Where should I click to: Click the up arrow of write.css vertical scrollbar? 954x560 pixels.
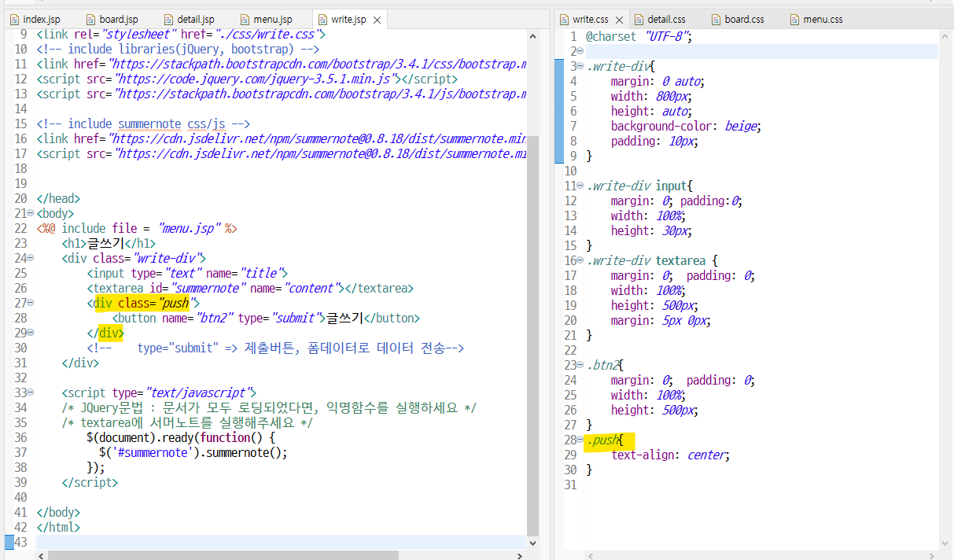coord(945,35)
